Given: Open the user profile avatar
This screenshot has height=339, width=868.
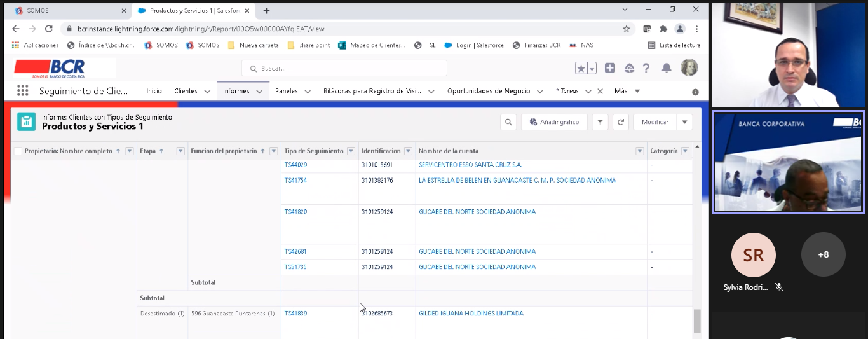Looking at the screenshot, I should (x=689, y=68).
